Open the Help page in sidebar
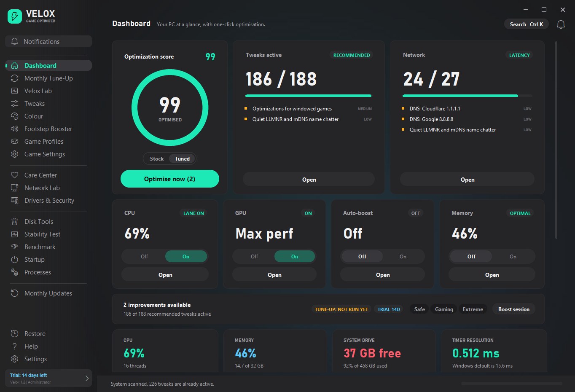The width and height of the screenshot is (575, 392). click(48, 346)
